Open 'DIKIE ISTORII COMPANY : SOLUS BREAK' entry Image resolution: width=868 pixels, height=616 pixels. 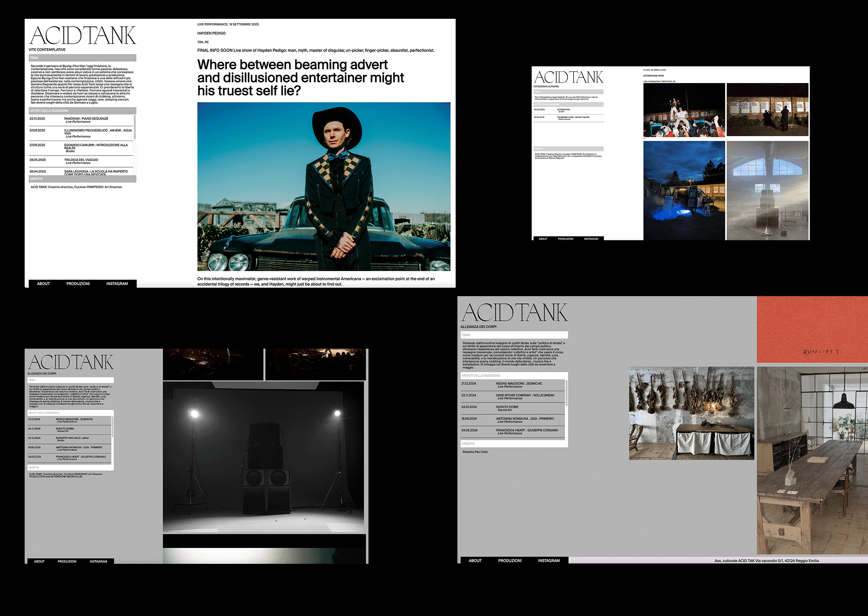(x=525, y=395)
